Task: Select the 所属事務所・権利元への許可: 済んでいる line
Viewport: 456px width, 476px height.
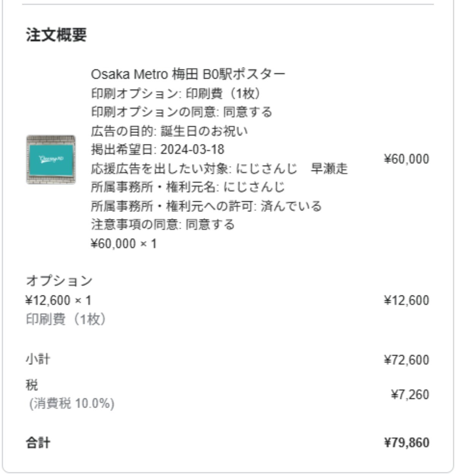Action: pos(206,206)
